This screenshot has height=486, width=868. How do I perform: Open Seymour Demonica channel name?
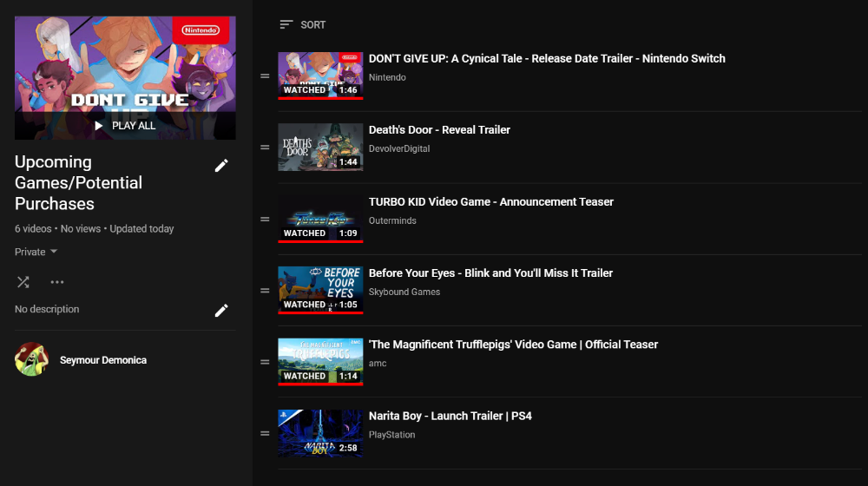[x=103, y=360]
